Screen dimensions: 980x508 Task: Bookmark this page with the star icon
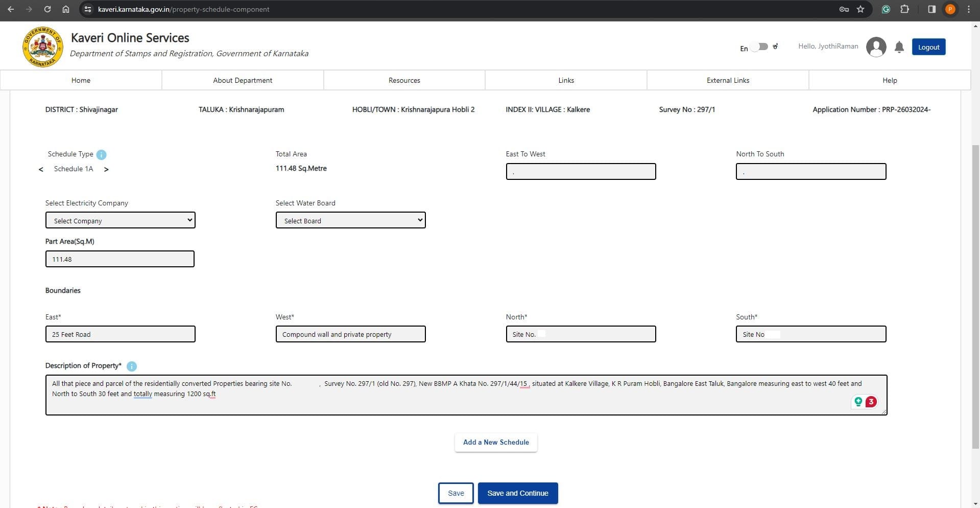(861, 9)
